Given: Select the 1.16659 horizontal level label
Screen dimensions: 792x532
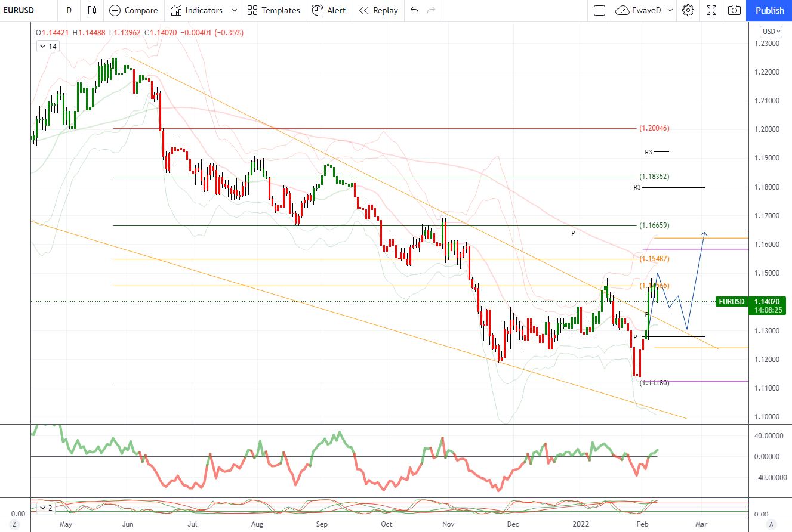Looking at the screenshot, I should (654, 225).
